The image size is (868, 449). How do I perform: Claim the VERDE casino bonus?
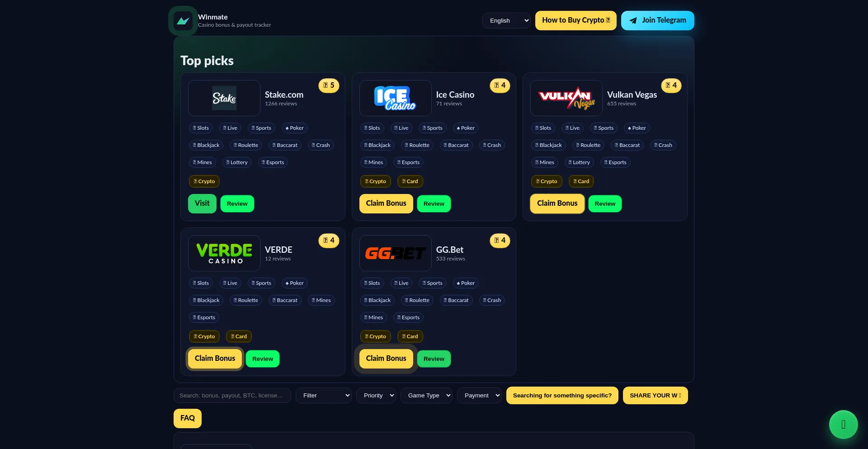[215, 359]
